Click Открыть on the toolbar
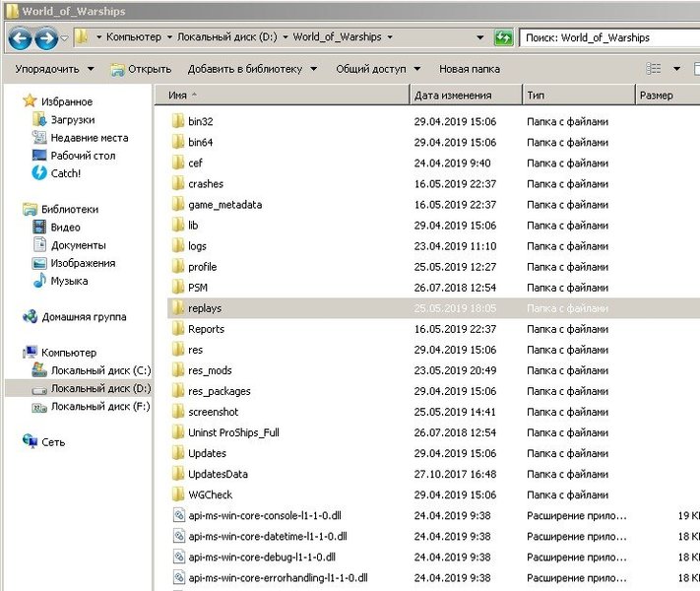Image resolution: width=700 pixels, height=591 pixels. tap(141, 69)
